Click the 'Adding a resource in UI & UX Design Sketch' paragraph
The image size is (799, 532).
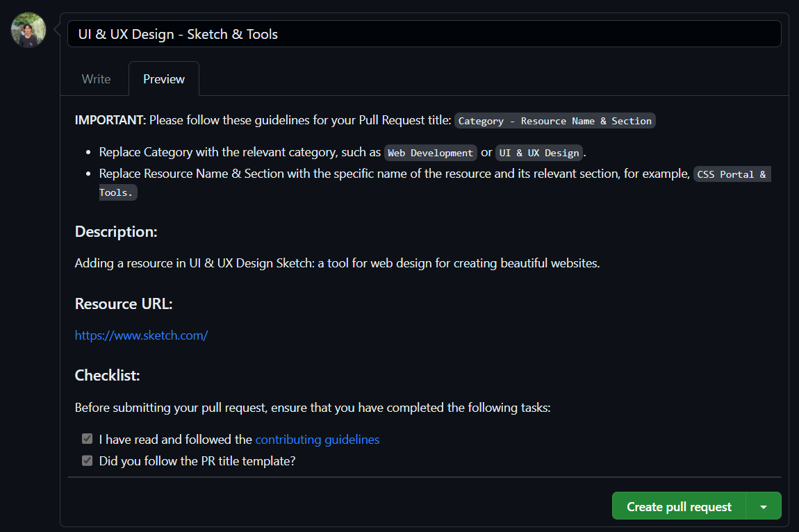337,263
